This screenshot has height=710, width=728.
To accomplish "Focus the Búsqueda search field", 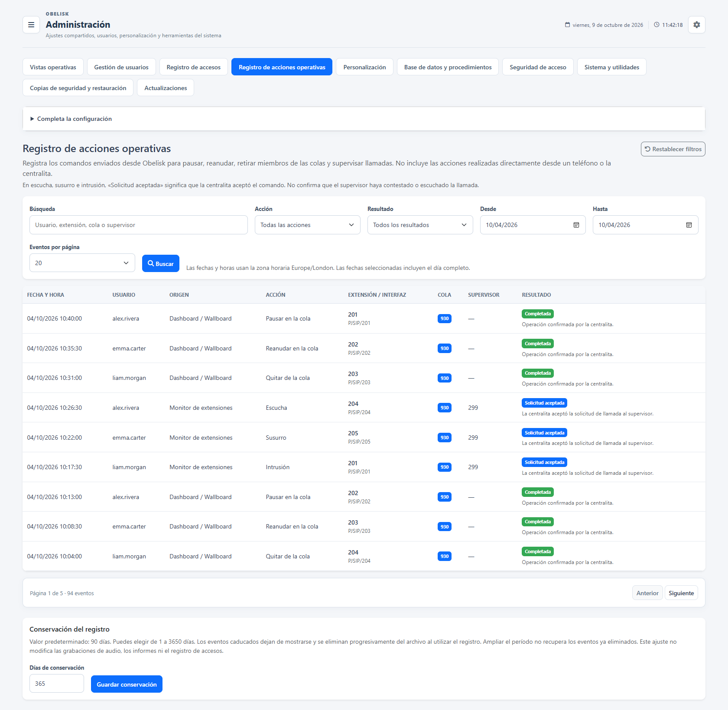I will point(139,225).
